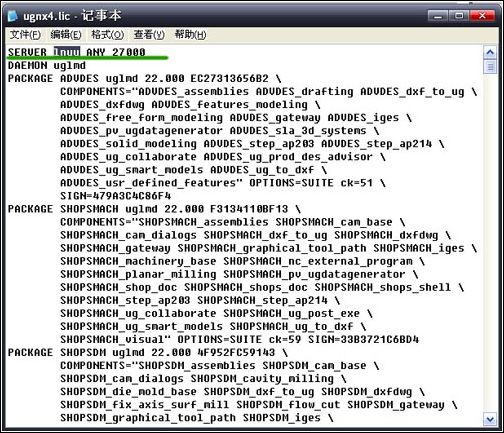Open the 文件(F) menu

pos(25,34)
